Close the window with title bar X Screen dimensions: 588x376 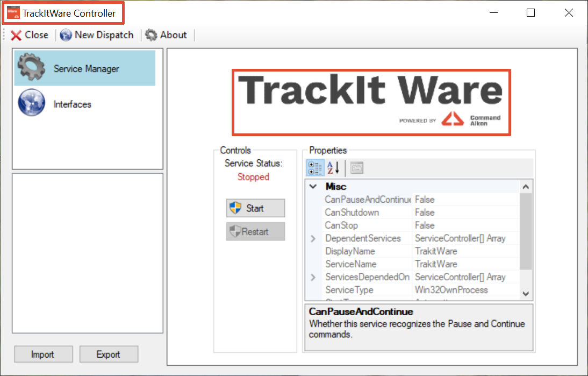[569, 13]
